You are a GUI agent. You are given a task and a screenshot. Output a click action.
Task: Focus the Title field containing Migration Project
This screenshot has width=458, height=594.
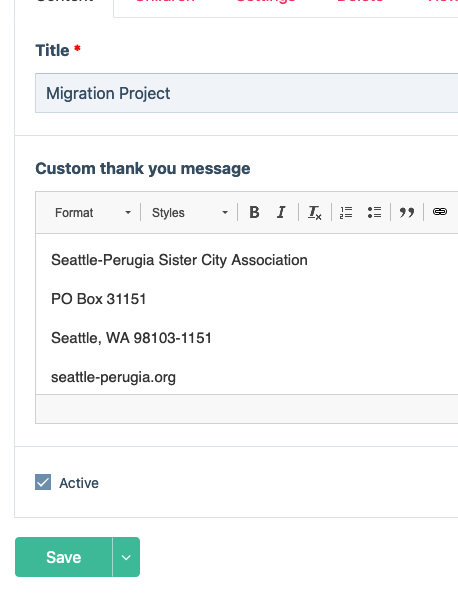pyautogui.click(x=247, y=93)
